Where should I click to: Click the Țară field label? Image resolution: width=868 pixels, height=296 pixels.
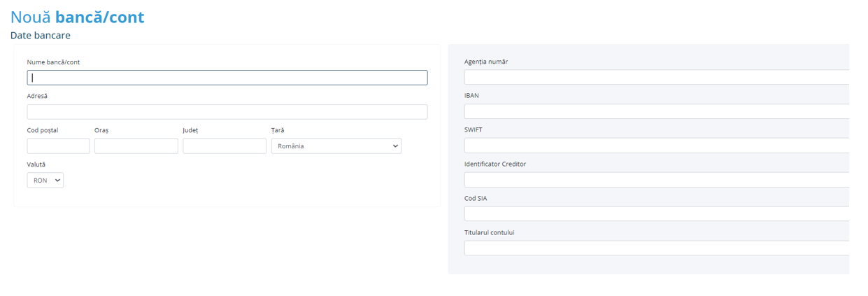point(278,130)
